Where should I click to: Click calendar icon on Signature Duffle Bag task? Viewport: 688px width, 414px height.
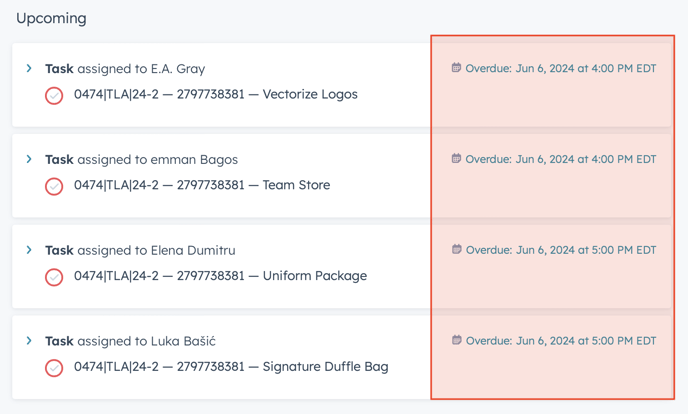(456, 340)
